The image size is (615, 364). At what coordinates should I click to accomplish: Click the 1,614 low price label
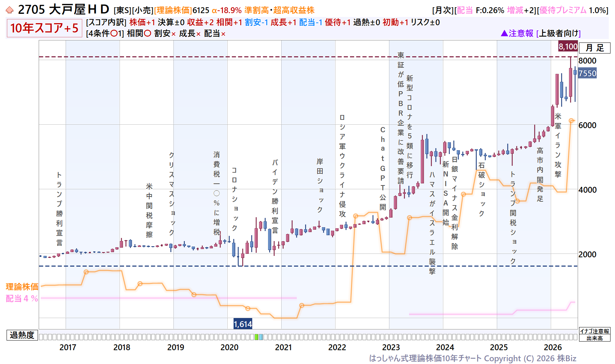[243, 324]
